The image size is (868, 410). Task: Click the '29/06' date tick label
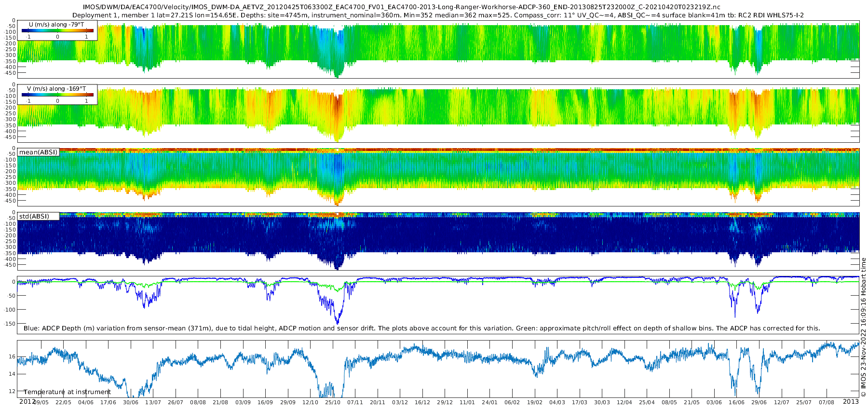pyautogui.click(x=759, y=402)
